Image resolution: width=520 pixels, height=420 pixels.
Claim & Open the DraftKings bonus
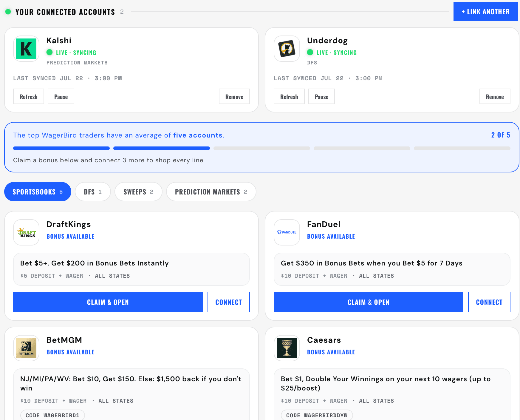(108, 302)
